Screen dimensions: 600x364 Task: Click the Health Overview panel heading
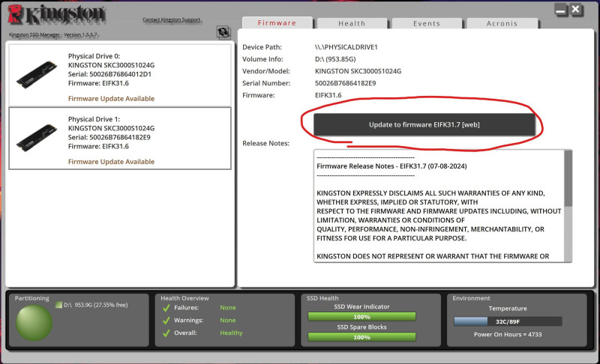pos(184,298)
